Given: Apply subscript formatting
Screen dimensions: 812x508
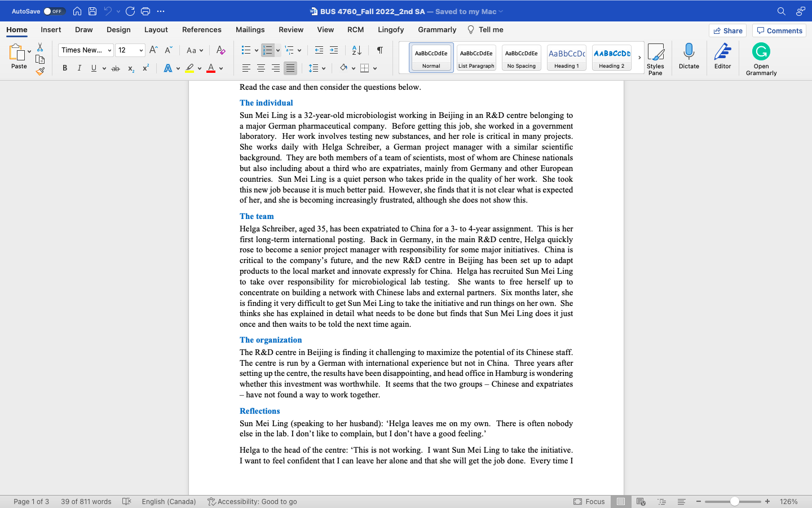Looking at the screenshot, I should [130, 68].
